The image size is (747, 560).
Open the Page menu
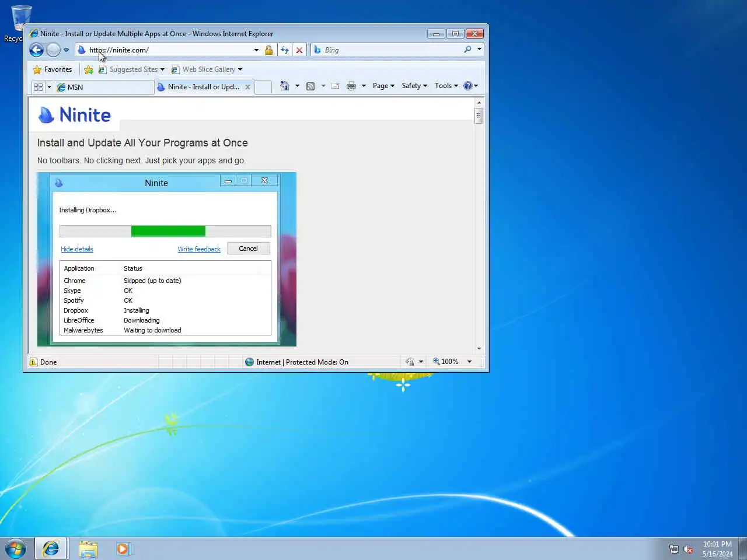coord(383,86)
